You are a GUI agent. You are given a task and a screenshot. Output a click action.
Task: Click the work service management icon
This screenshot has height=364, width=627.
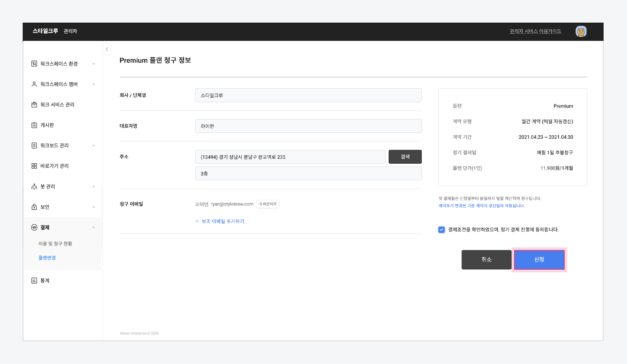point(34,104)
